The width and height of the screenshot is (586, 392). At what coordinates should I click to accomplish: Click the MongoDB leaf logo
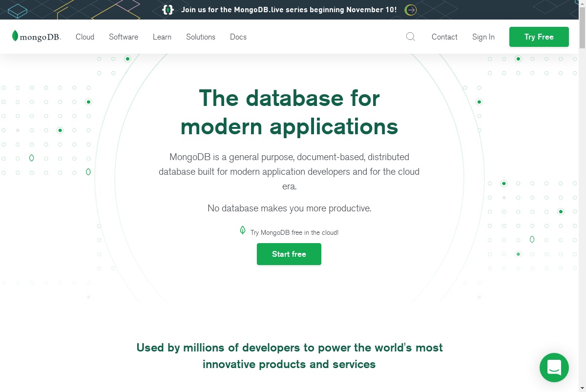[x=37, y=37]
